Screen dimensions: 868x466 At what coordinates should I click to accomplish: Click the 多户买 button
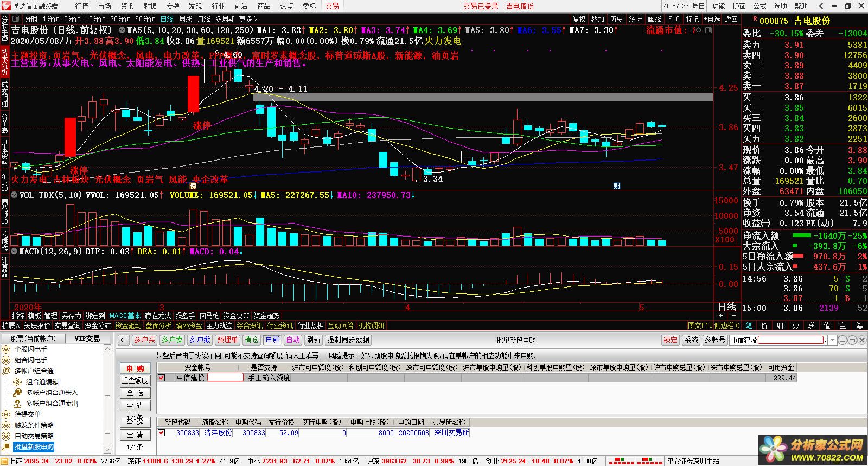[144, 340]
